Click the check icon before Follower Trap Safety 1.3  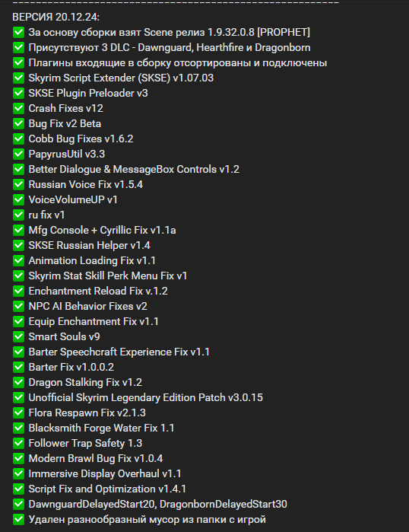[x=19, y=443]
